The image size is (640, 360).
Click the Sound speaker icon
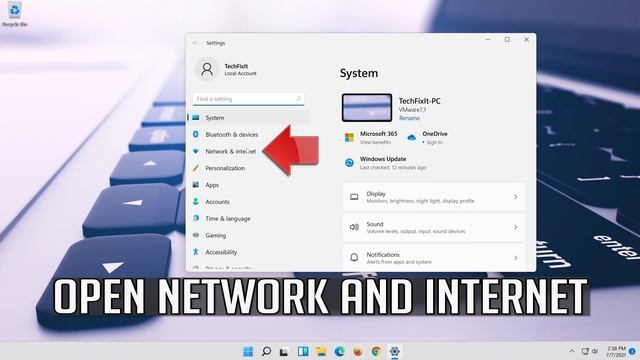pyautogui.click(x=354, y=227)
